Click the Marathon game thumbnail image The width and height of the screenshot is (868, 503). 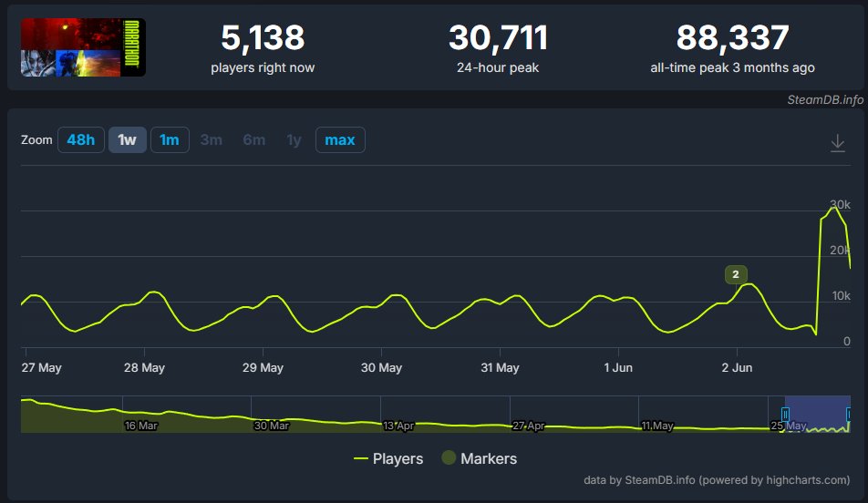tap(83, 47)
